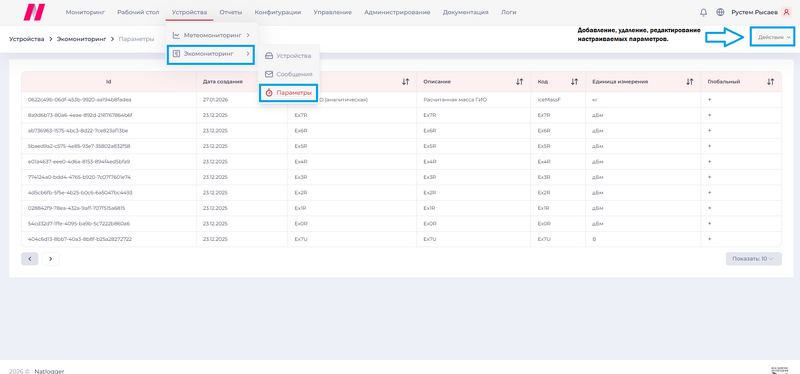Open the Устройства top menu

click(x=189, y=12)
